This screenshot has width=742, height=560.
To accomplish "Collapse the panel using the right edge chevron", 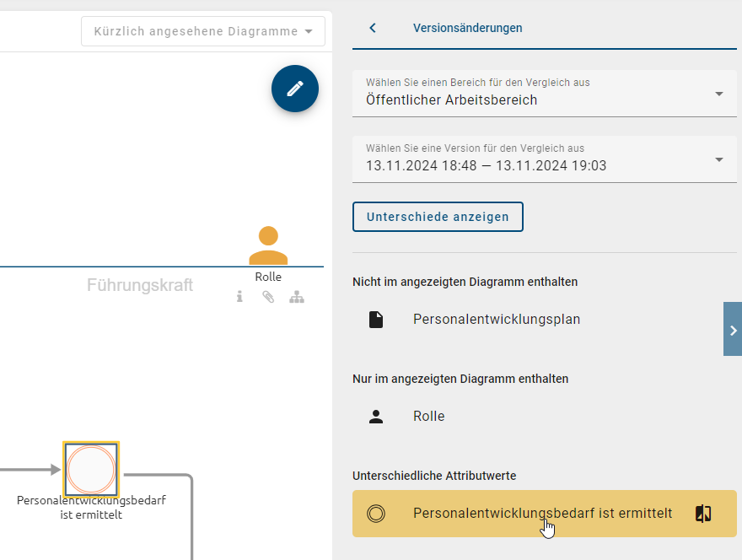I will [733, 329].
